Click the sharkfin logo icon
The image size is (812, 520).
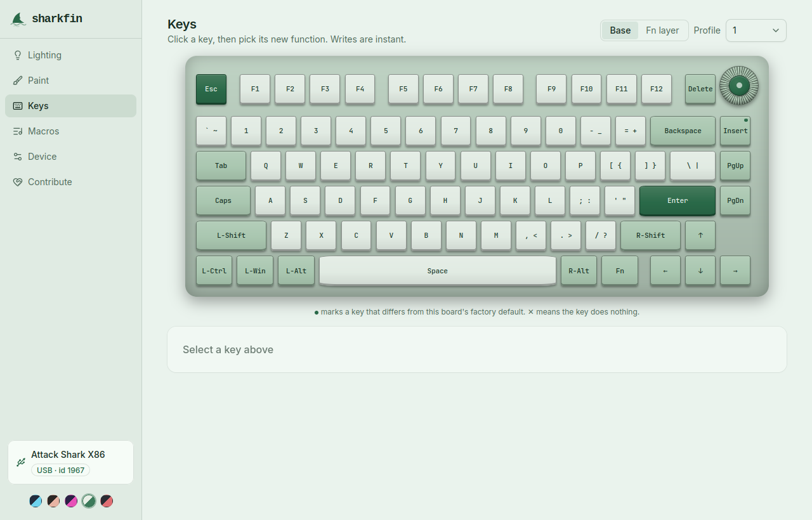click(18, 19)
